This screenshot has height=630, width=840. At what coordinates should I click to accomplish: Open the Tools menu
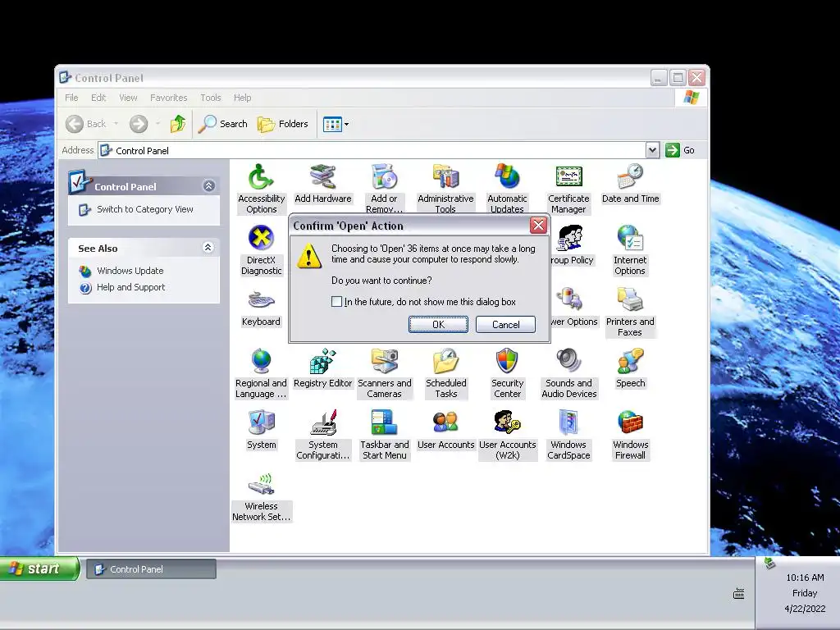pyautogui.click(x=211, y=98)
